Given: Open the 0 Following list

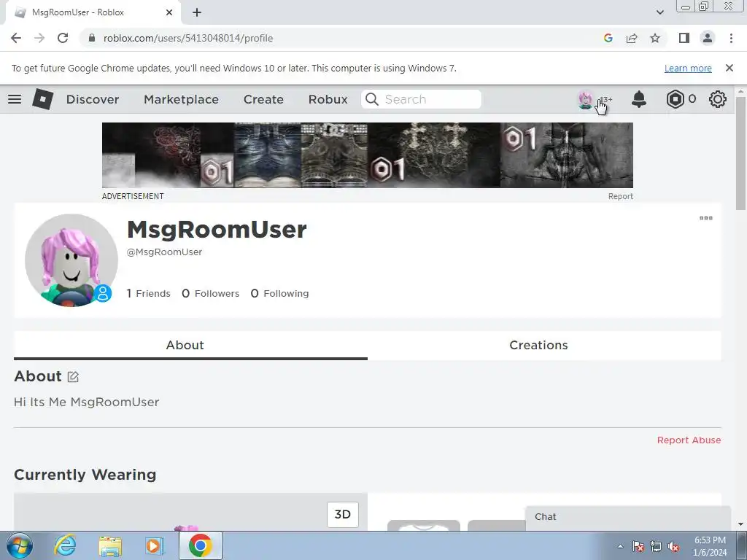Looking at the screenshot, I should (x=279, y=293).
